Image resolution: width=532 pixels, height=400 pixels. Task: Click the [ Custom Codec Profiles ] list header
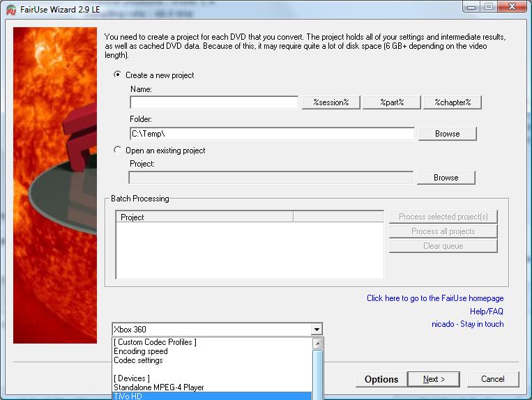212,342
